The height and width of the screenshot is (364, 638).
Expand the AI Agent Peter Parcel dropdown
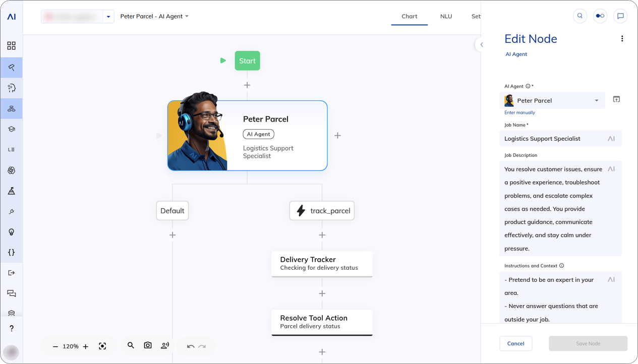[597, 100]
